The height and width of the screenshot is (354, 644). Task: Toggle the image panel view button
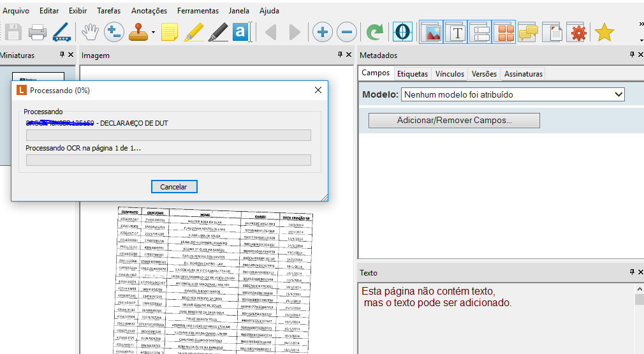(x=431, y=32)
